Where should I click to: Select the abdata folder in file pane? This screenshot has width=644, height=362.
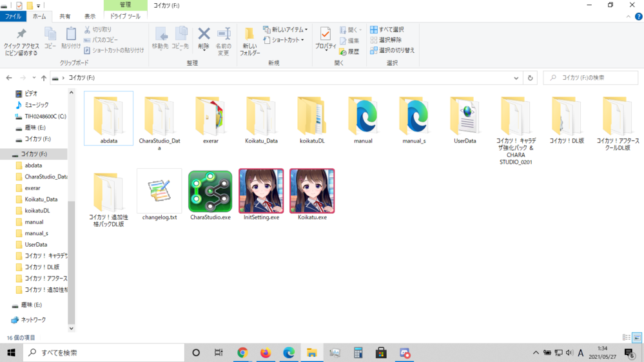108,119
